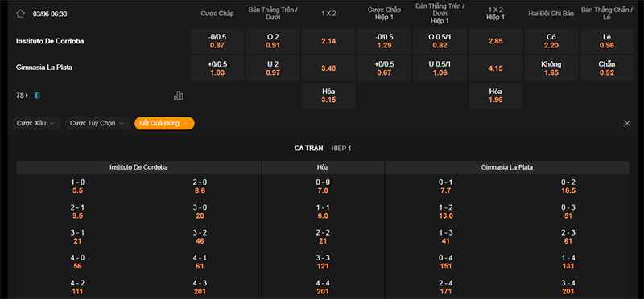
Task: Pick correct score 4 - 0 at 56
Action: (77, 262)
